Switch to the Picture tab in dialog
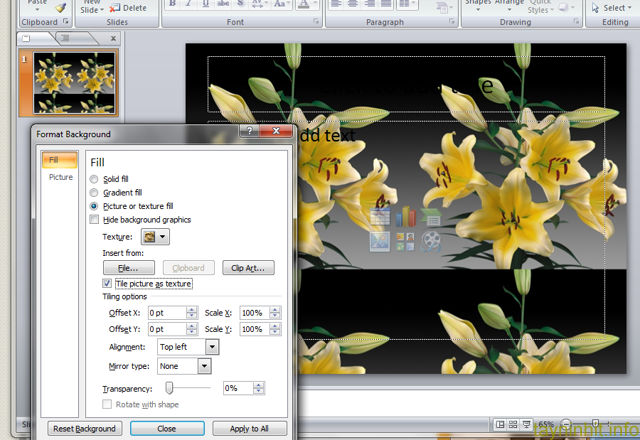The width and height of the screenshot is (640, 440). (61, 177)
